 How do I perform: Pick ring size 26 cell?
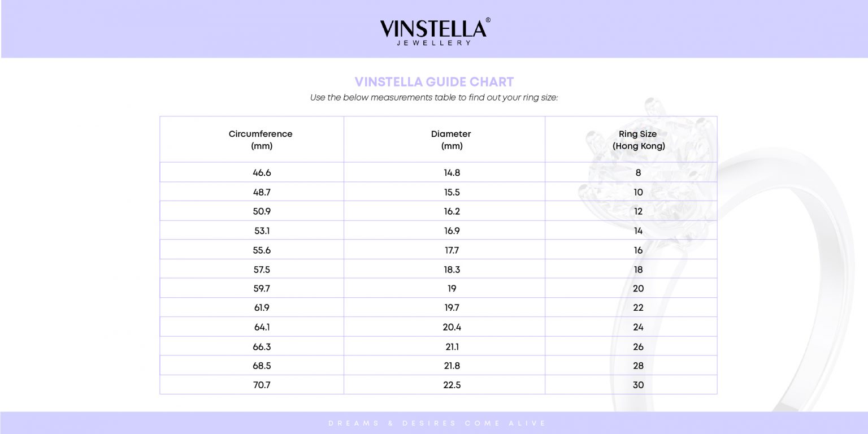tap(638, 346)
